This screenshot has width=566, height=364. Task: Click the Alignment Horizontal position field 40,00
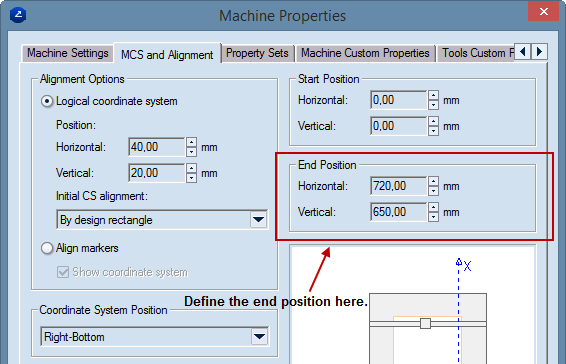(x=157, y=147)
